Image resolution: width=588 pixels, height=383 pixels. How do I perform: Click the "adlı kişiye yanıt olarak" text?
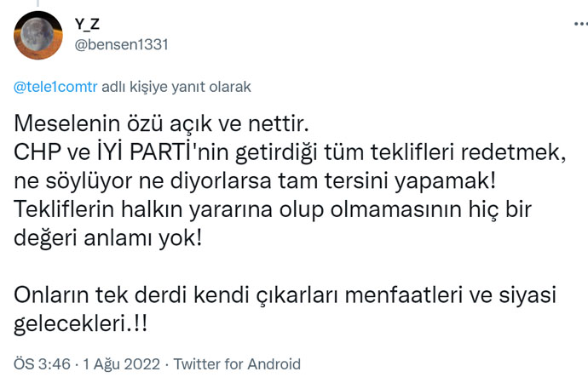pyautogui.click(x=176, y=87)
